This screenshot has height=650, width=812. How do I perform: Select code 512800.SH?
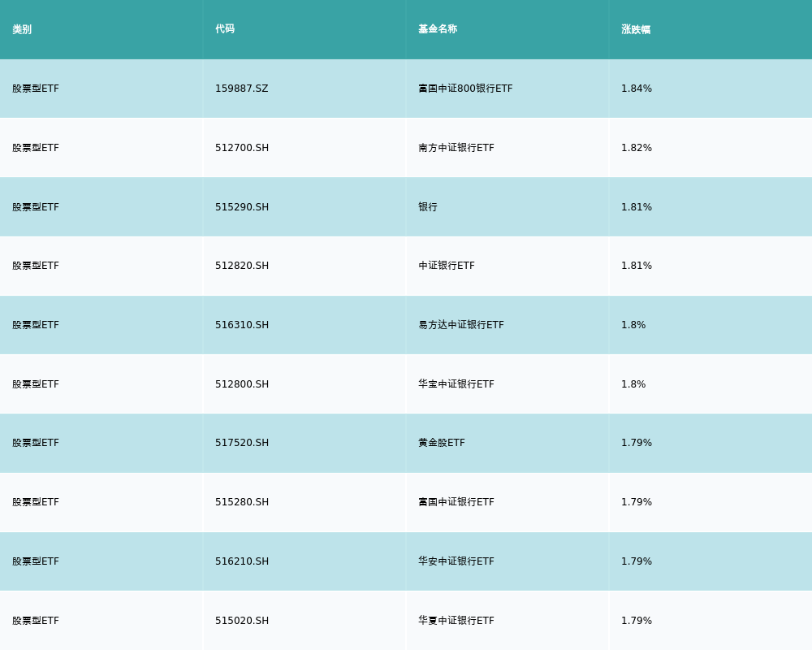click(x=242, y=384)
